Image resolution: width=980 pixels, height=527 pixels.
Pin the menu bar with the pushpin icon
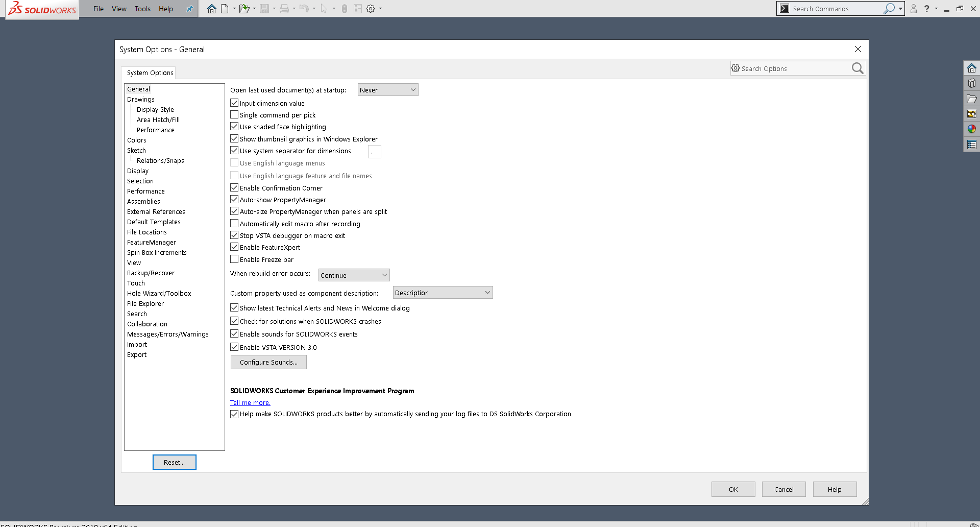point(189,9)
